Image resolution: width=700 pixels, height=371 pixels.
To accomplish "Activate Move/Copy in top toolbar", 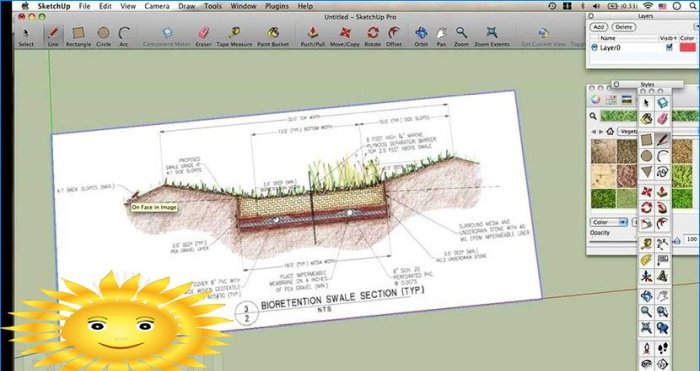I will click(345, 36).
